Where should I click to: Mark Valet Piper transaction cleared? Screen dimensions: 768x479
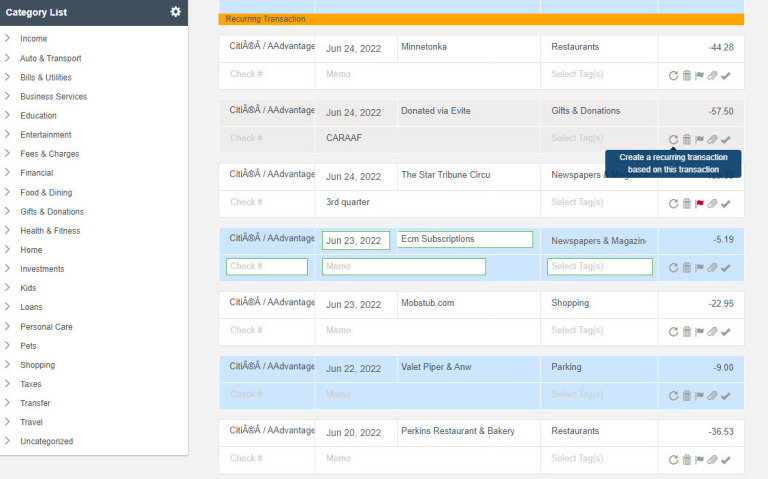(726, 396)
